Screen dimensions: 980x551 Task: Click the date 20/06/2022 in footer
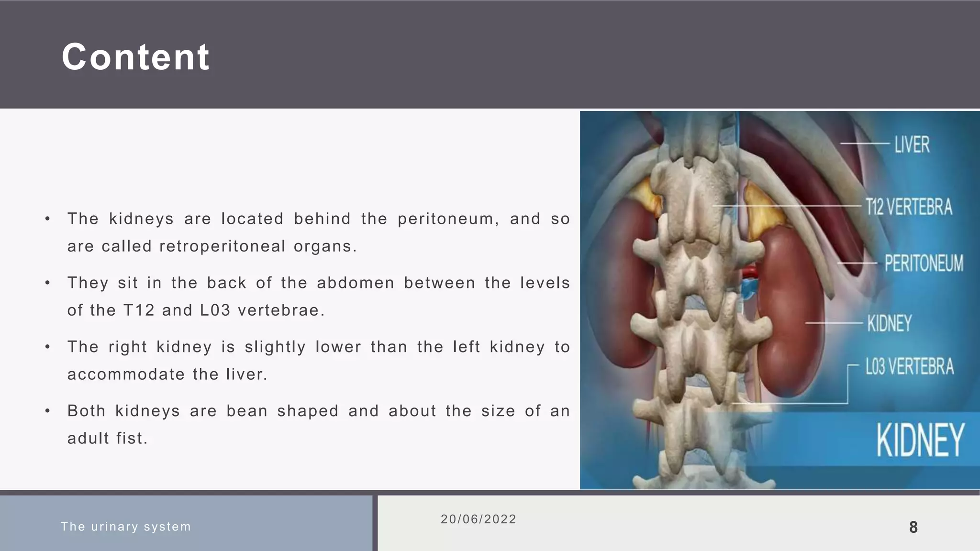click(x=479, y=519)
